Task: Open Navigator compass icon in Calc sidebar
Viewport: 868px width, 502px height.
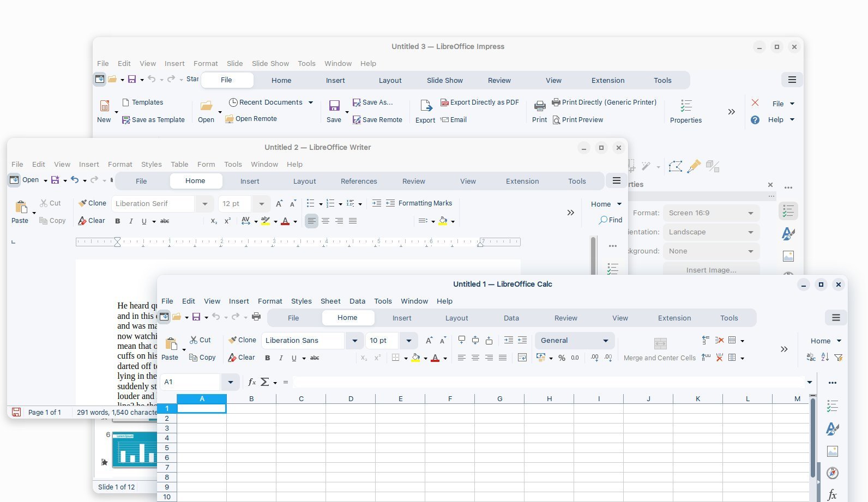Action: [832, 473]
